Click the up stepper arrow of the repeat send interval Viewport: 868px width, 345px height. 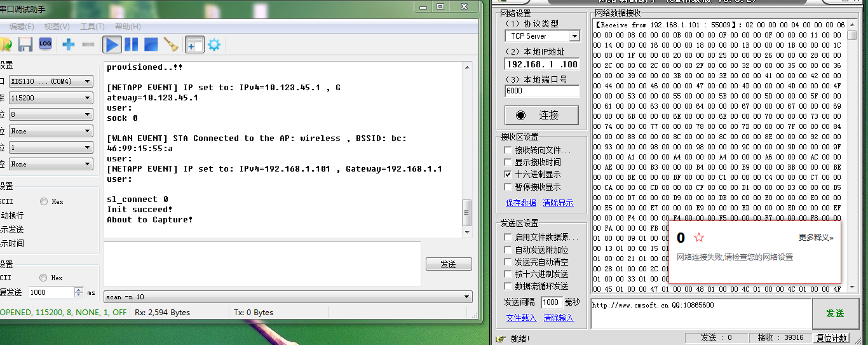(x=79, y=290)
